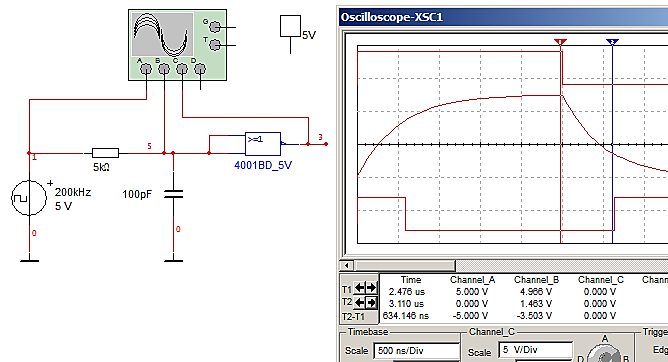Move cursor T2 right with arrow button
This screenshot has height=362, width=668.
coord(371,303)
